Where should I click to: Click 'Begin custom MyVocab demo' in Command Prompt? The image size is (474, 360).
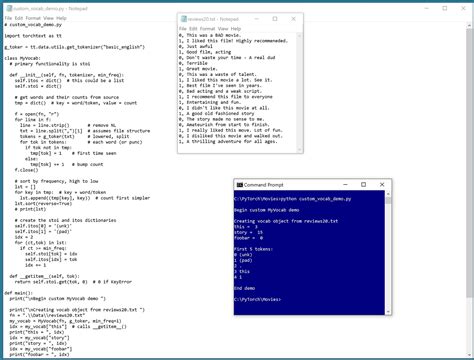click(x=267, y=210)
